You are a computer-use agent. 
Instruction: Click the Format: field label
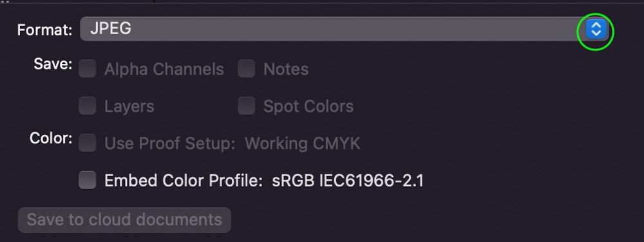point(45,30)
